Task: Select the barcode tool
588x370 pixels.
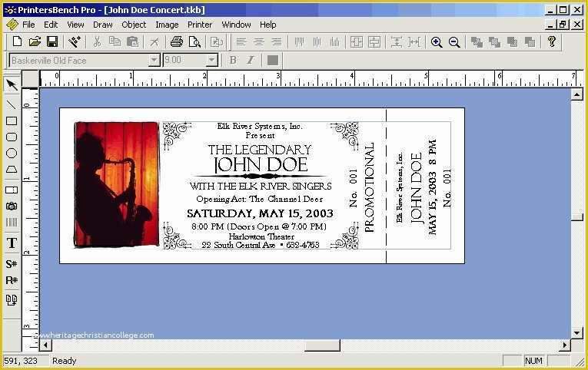Action: [12, 223]
